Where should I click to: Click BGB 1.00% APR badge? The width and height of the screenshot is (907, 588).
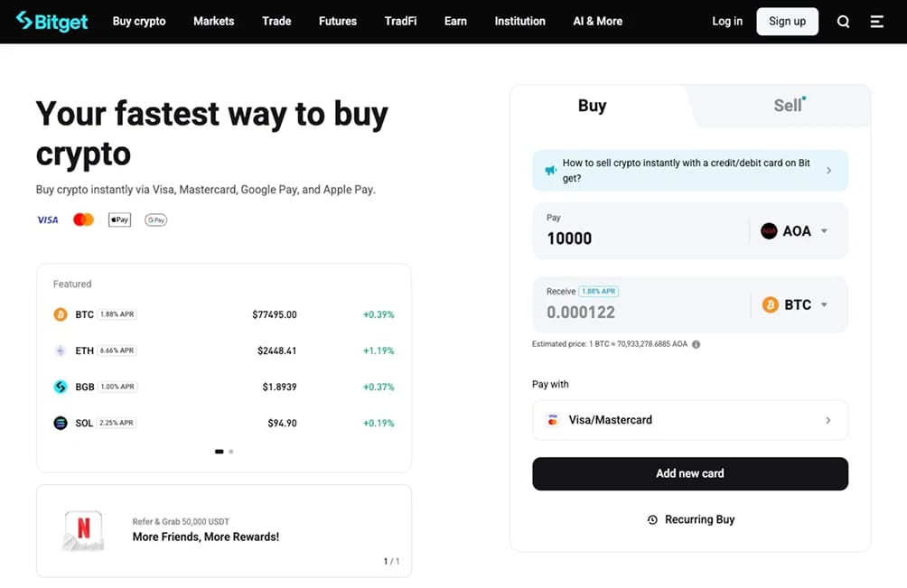click(x=117, y=387)
